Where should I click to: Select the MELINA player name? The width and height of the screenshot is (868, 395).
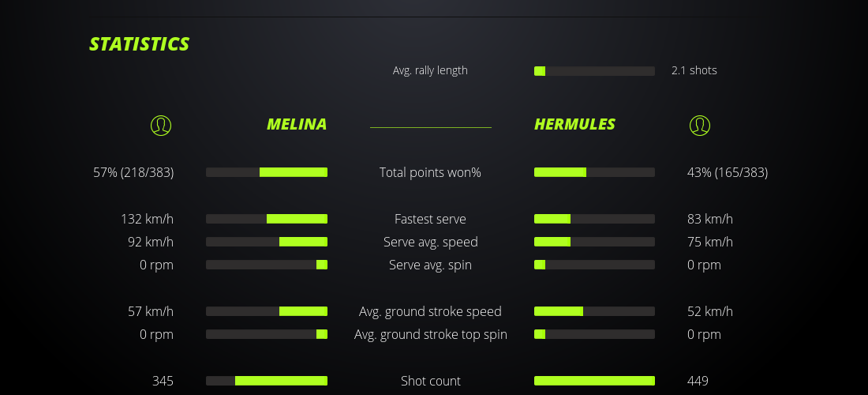296,125
